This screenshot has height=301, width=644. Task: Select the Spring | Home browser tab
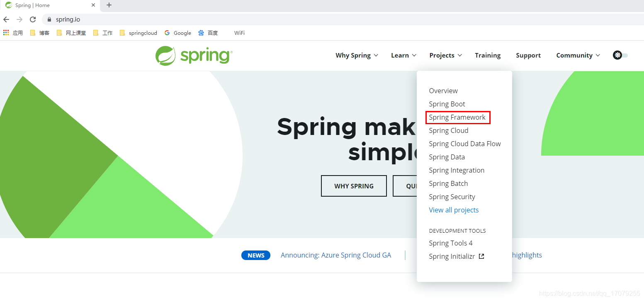tap(51, 5)
